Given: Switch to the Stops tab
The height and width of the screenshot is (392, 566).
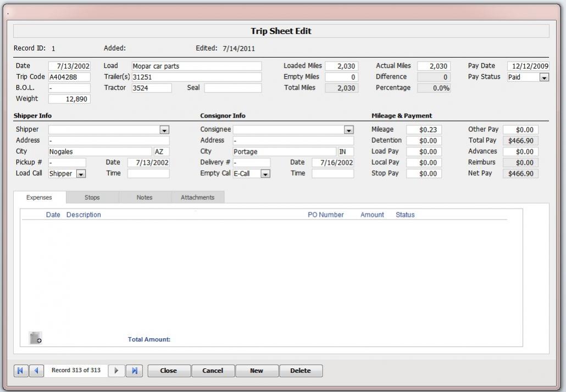Looking at the screenshot, I should 92,198.
